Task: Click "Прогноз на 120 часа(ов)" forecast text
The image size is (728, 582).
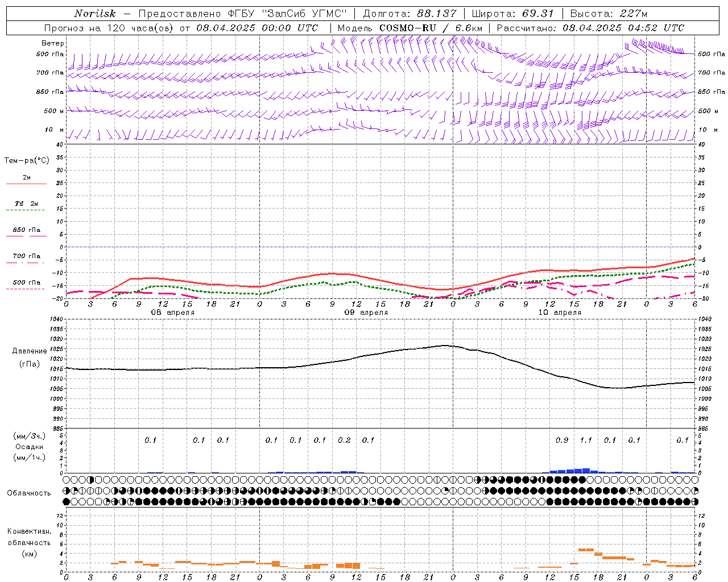Action: click(x=109, y=28)
